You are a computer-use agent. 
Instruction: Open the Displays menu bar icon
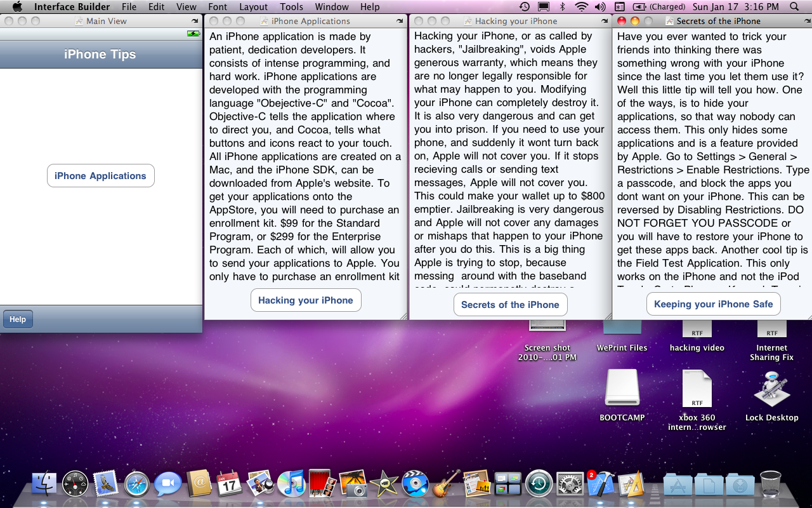(543, 7)
